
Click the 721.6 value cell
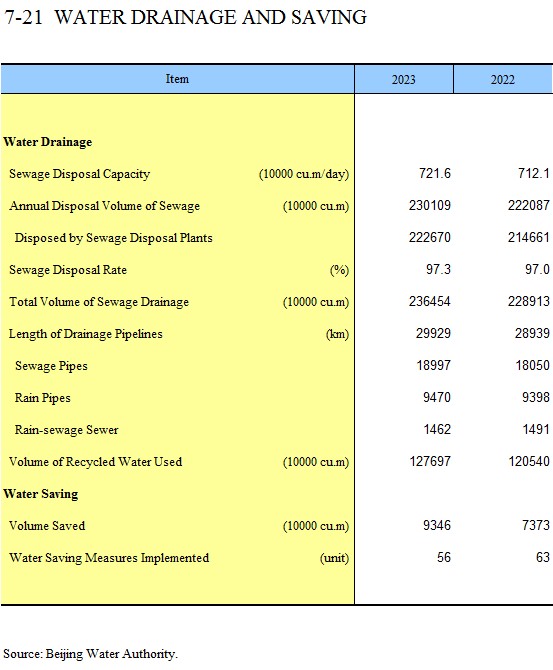435,173
